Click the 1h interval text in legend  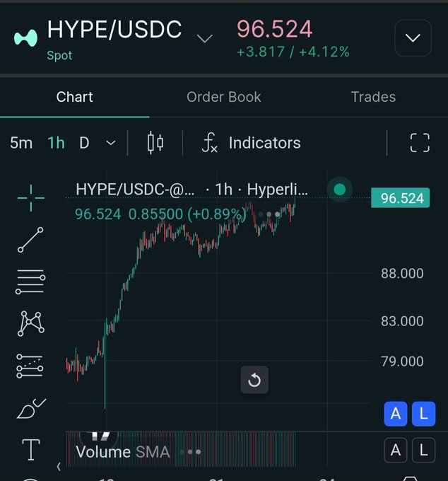pyautogui.click(x=224, y=190)
